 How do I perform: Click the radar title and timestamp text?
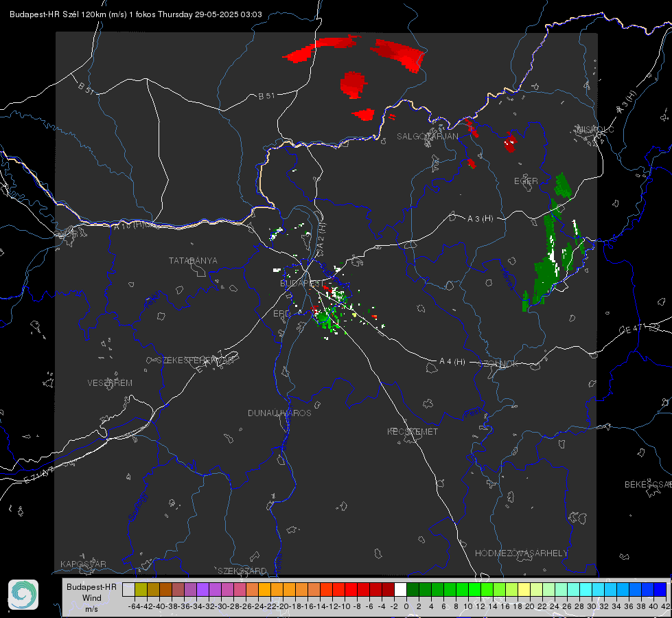[x=135, y=14]
